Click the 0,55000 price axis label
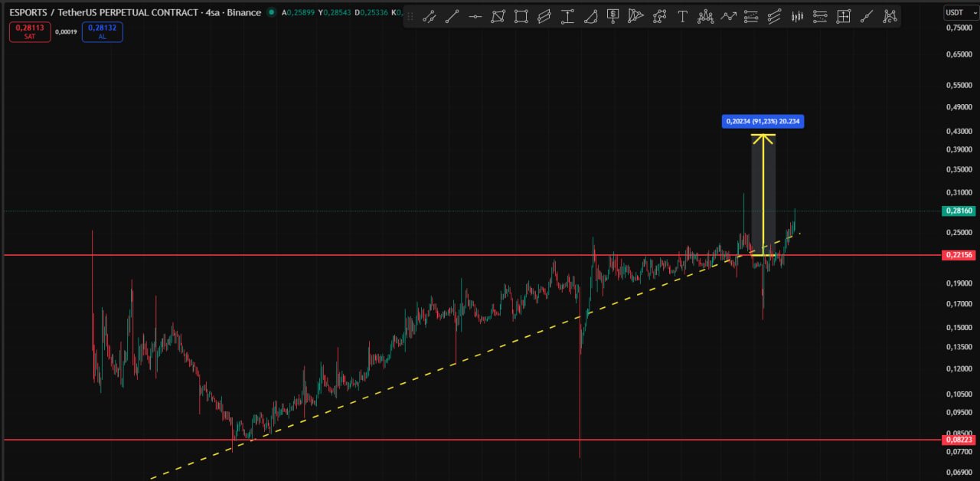Screen dimensions: 980x481 [959, 85]
